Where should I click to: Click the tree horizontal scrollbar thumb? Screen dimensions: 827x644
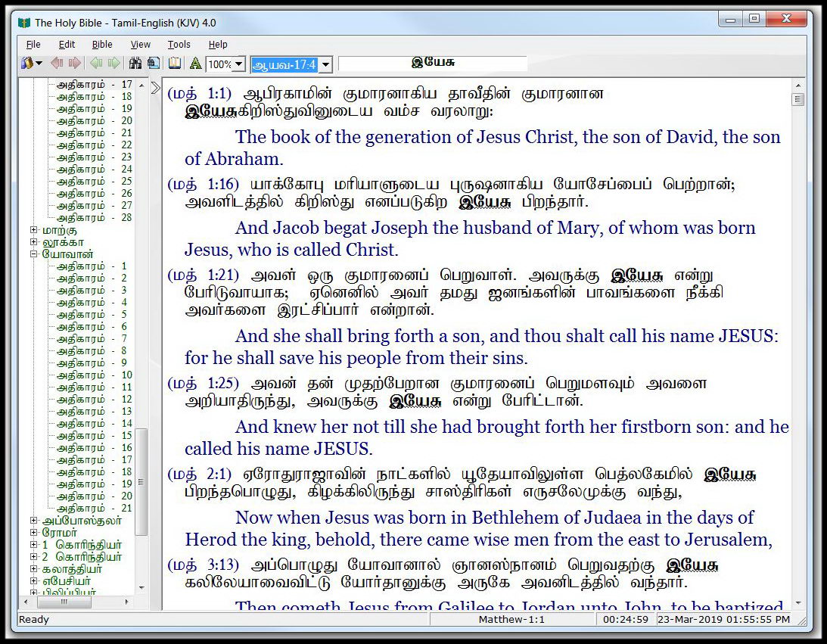click(64, 602)
